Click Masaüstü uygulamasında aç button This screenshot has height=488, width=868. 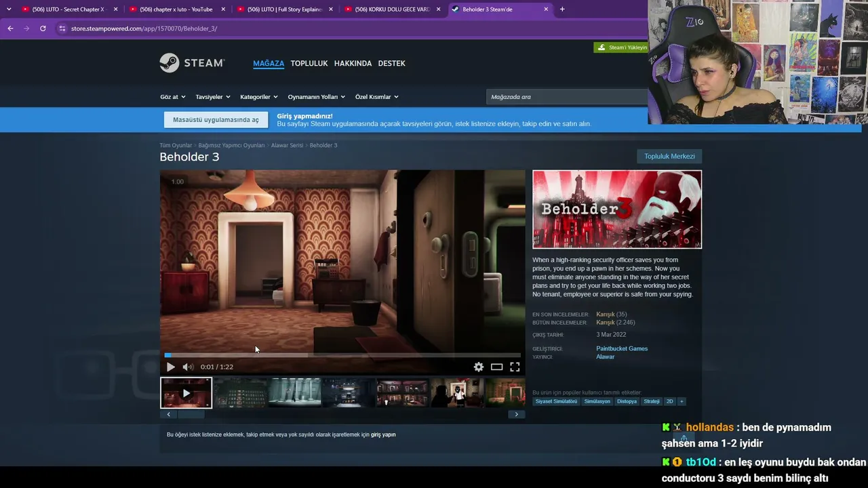(216, 120)
